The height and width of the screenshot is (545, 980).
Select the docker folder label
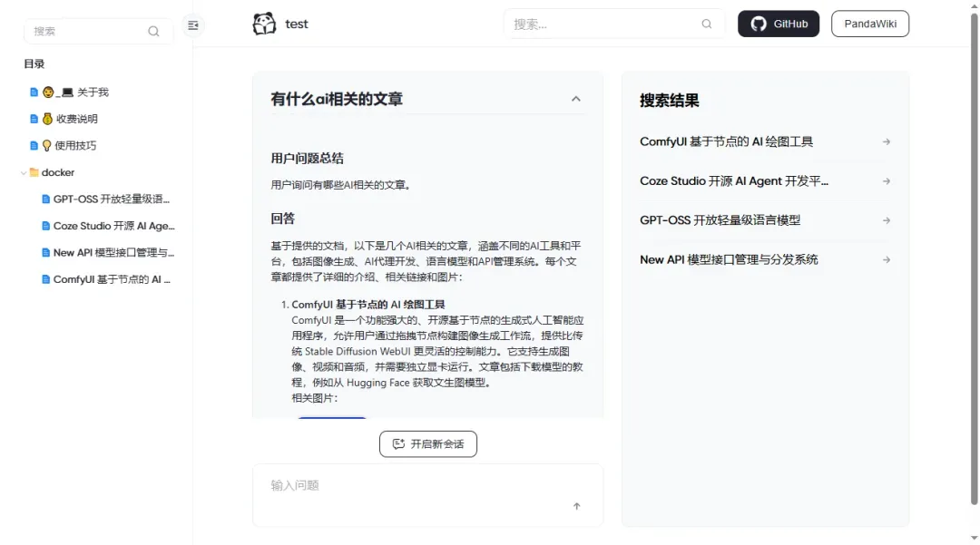coord(57,172)
